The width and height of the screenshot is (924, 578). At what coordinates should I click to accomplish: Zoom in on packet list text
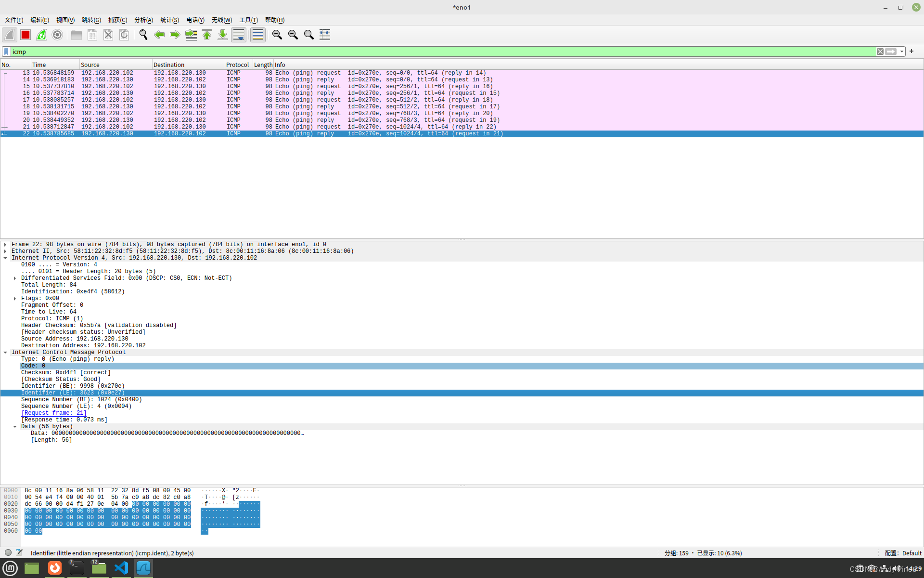[x=277, y=35]
